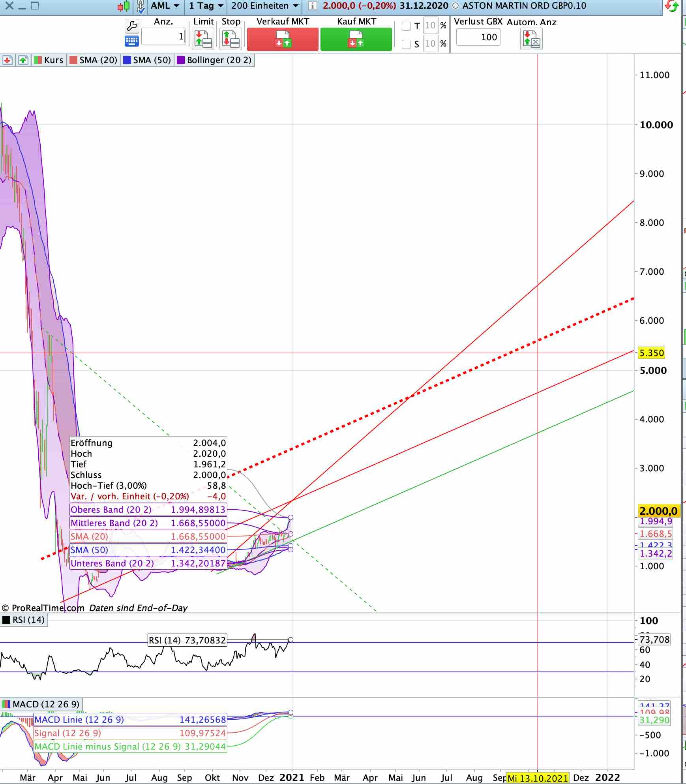Click the 73,708 RSI axis value

point(654,639)
